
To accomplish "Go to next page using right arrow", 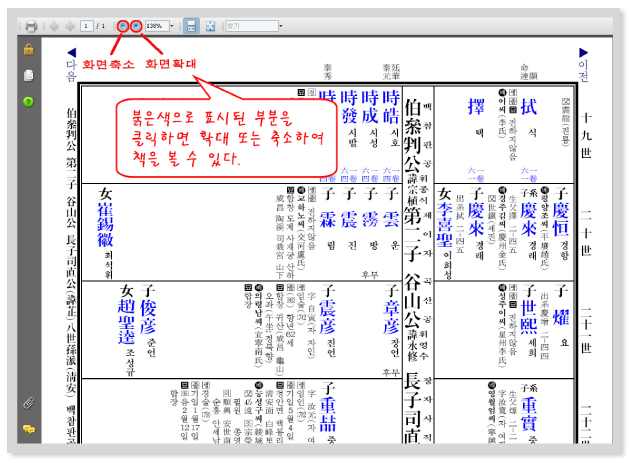I will coord(70,26).
